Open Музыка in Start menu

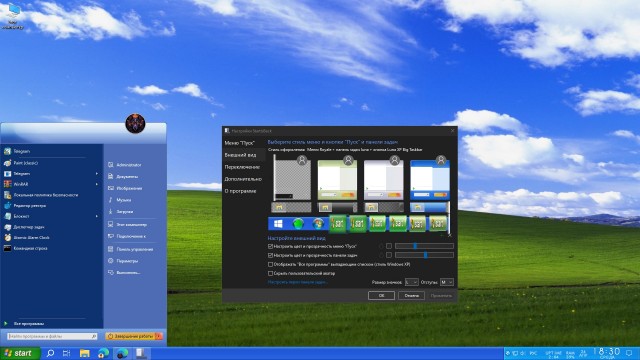123,200
